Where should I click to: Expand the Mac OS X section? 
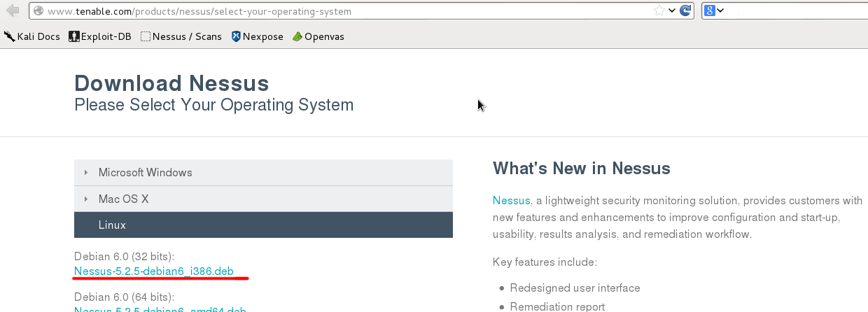tap(263, 199)
